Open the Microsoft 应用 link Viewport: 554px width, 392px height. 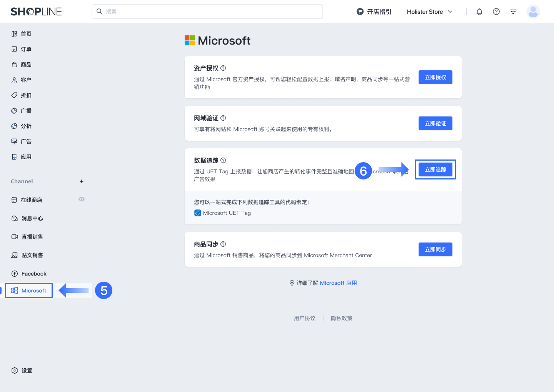click(339, 283)
